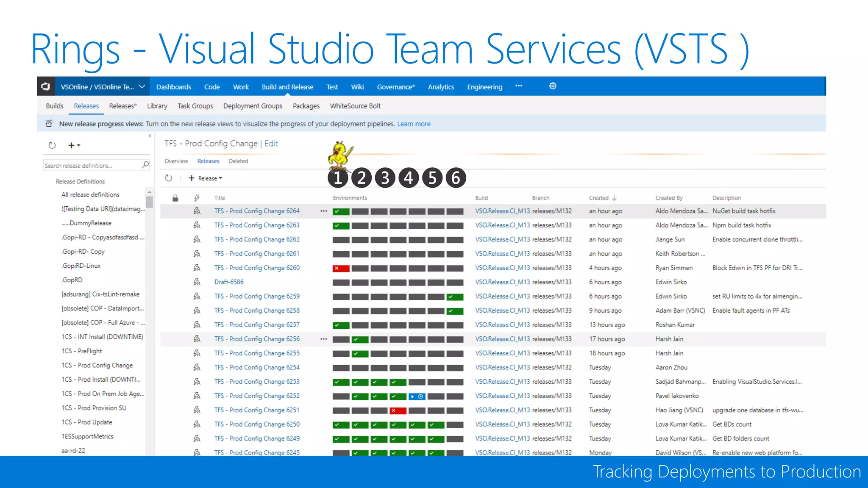Screen dimensions: 868x488
Task: Select All release definitions in the sidebar
Action: (90, 194)
